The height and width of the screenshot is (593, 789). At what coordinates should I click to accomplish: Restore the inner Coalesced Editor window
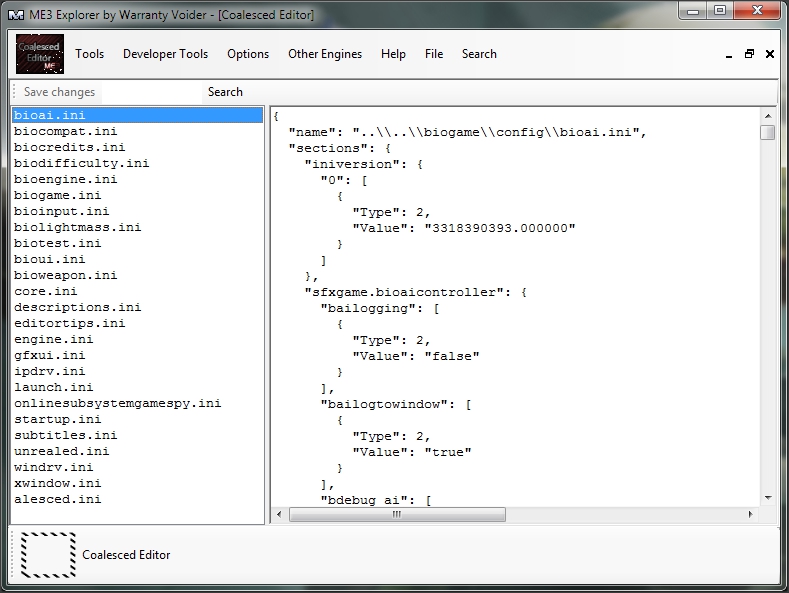click(749, 54)
